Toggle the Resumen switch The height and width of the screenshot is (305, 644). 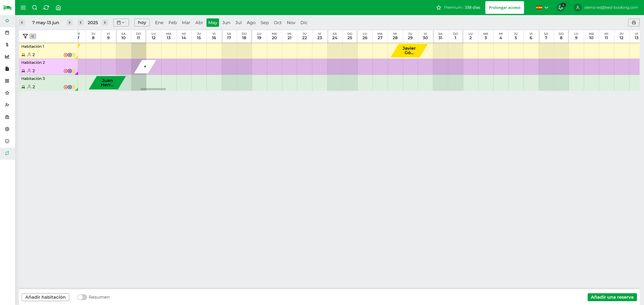pos(82,297)
